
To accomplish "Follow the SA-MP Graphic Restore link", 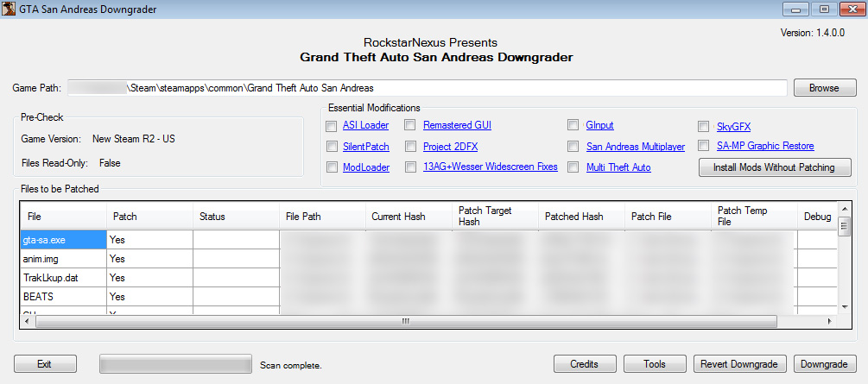I will [x=765, y=146].
